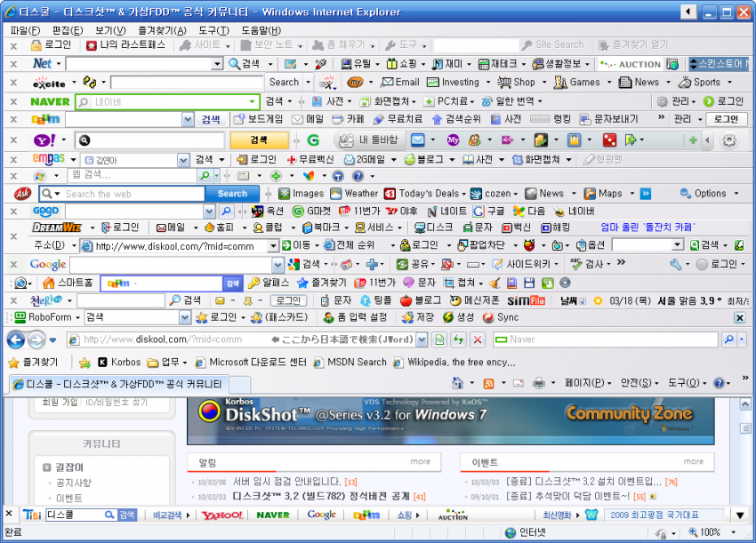This screenshot has width=756, height=543.
Task: Expand the Empas search box dropdown
Action: [x=183, y=159]
